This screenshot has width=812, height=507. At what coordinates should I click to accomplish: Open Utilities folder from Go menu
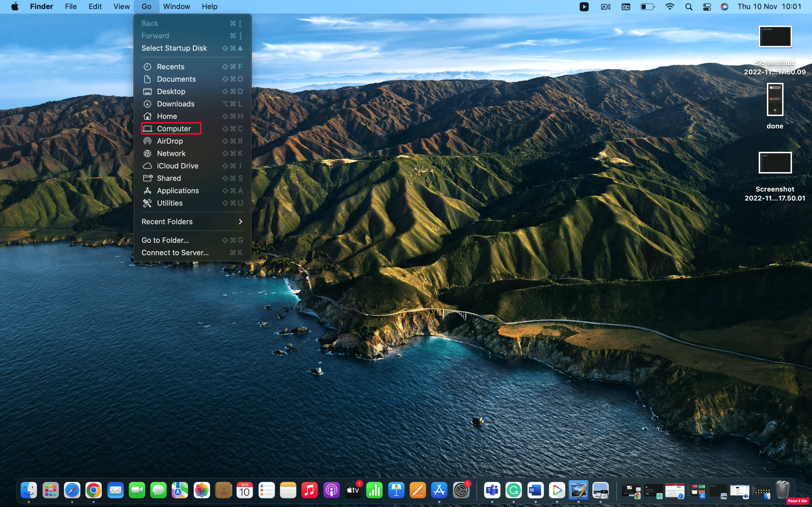point(169,203)
